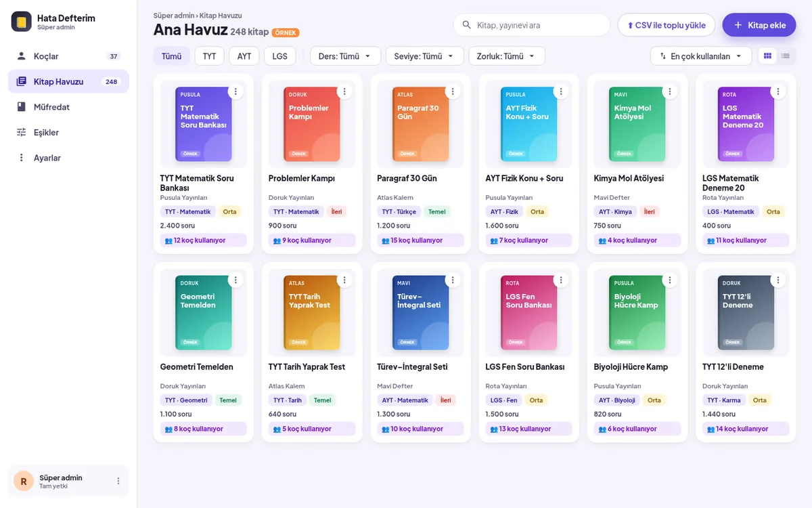This screenshot has height=508, width=812.
Task: Open more options on TYT Matematik Soru Bankası card
Action: [235, 91]
